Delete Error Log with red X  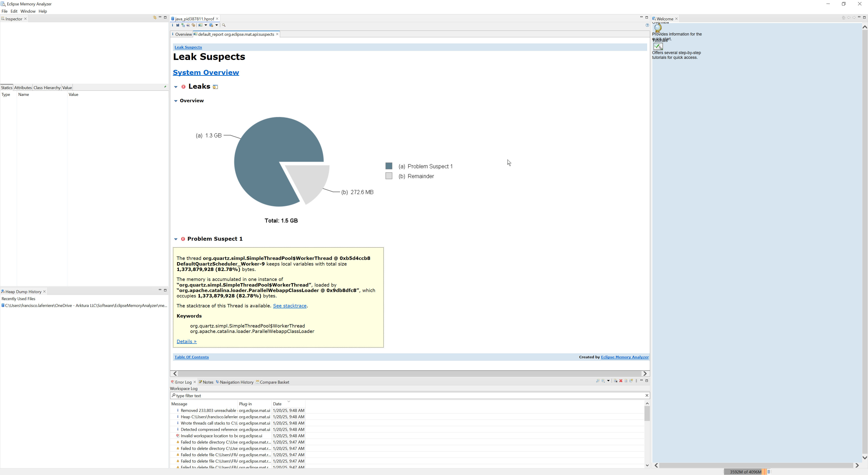tap(621, 381)
